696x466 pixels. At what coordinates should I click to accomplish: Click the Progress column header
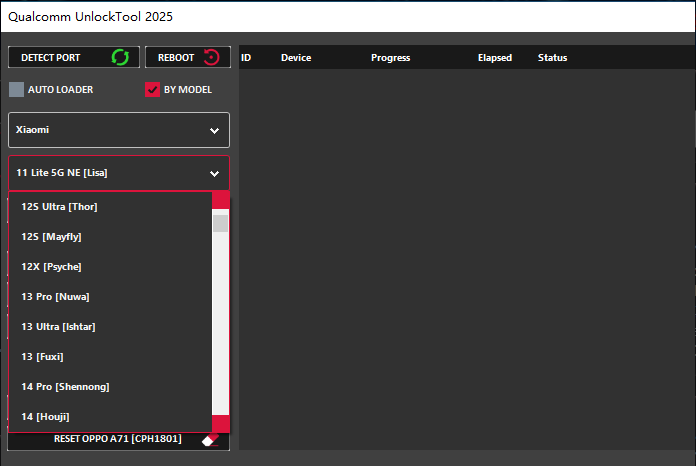pos(390,58)
